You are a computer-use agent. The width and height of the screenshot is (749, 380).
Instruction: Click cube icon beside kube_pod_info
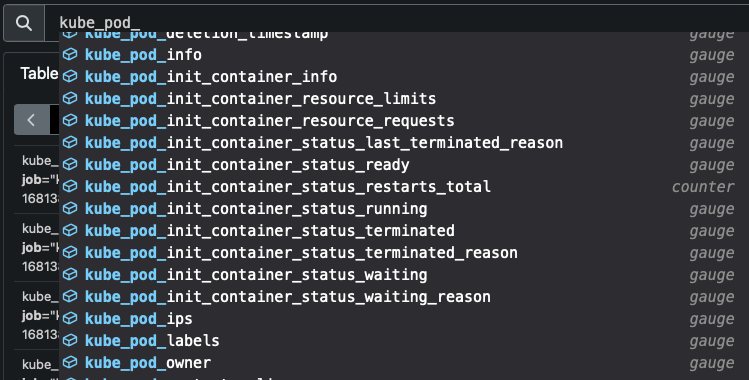tap(70, 54)
